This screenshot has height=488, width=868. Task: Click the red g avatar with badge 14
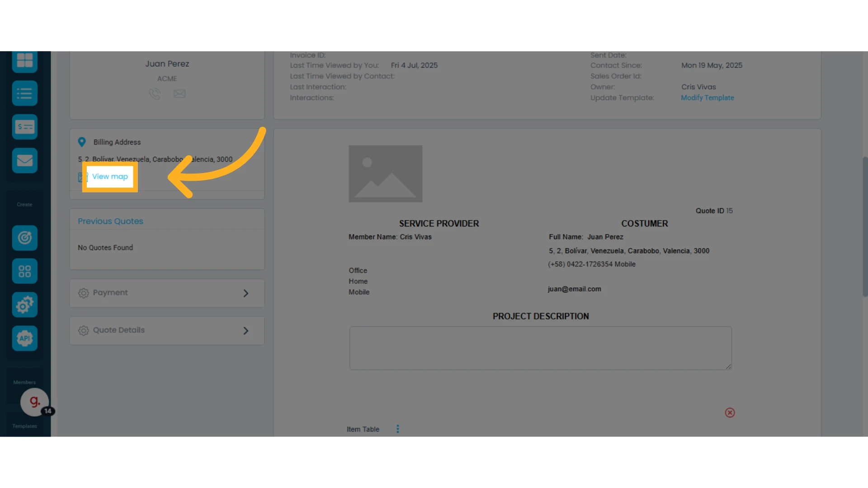[35, 402]
